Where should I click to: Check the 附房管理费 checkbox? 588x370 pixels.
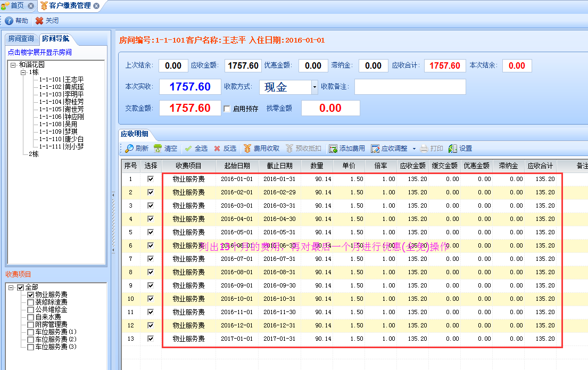coord(31,325)
